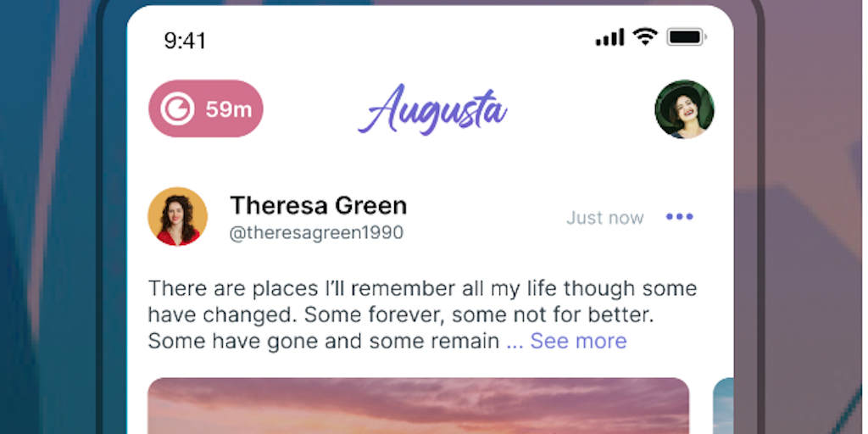The width and height of the screenshot is (868, 434).
Task: View Theresa Green's round profile photo
Action: click(178, 216)
